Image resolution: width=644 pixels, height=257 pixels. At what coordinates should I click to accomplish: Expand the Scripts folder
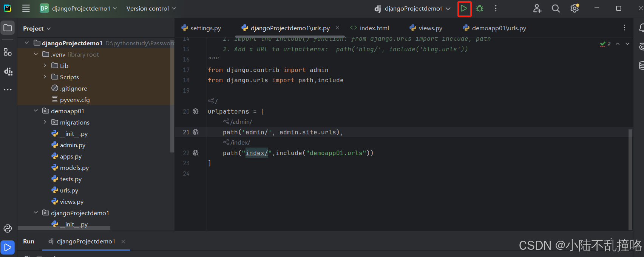[45, 77]
